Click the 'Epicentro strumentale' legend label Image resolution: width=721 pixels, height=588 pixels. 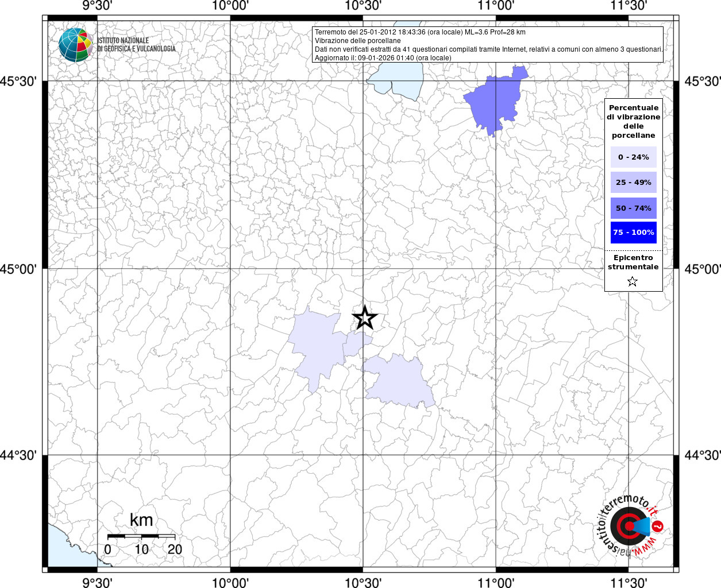pos(633,262)
